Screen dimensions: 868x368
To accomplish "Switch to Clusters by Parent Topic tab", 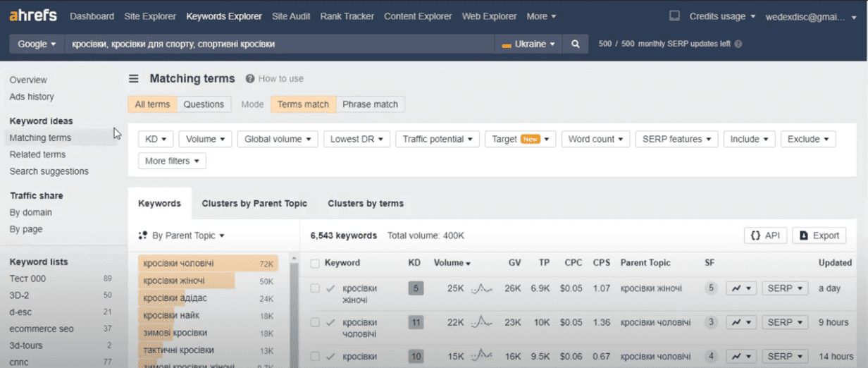I will click(254, 203).
